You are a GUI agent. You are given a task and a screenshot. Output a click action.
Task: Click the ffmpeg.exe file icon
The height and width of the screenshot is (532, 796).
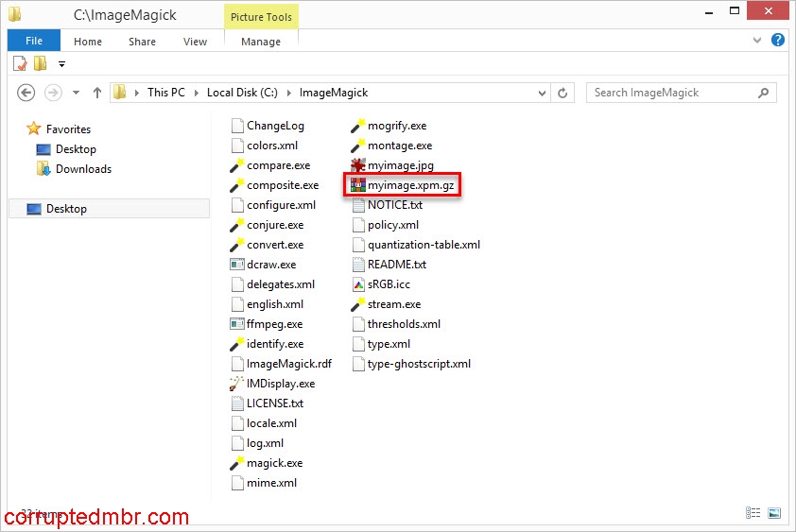tap(237, 324)
